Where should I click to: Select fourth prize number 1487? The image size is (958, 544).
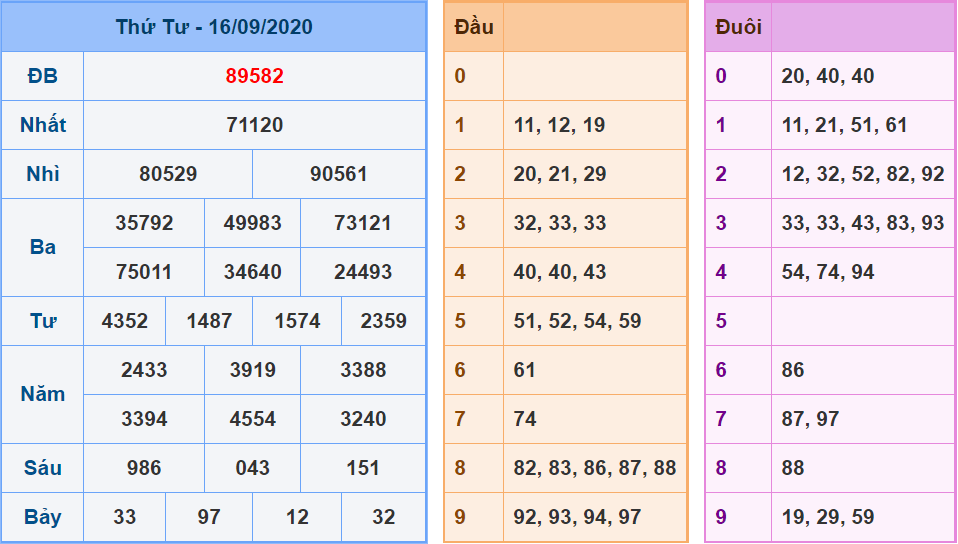209,321
